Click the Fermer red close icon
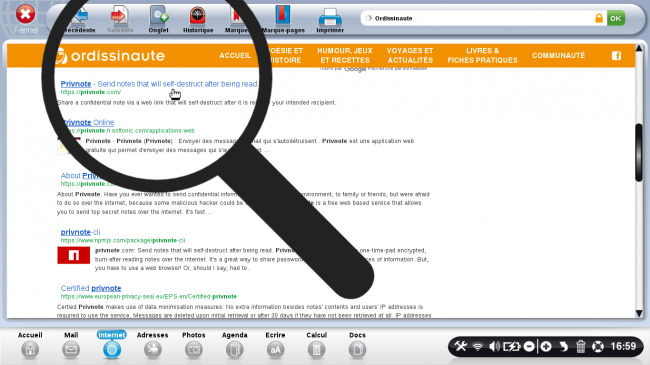This screenshot has height=365, width=650. coord(25,14)
